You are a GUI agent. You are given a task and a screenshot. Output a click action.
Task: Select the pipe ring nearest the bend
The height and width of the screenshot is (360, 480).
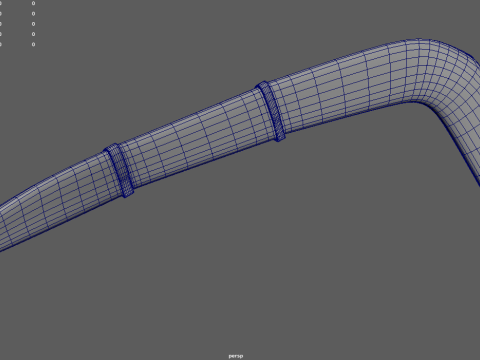tap(271, 111)
